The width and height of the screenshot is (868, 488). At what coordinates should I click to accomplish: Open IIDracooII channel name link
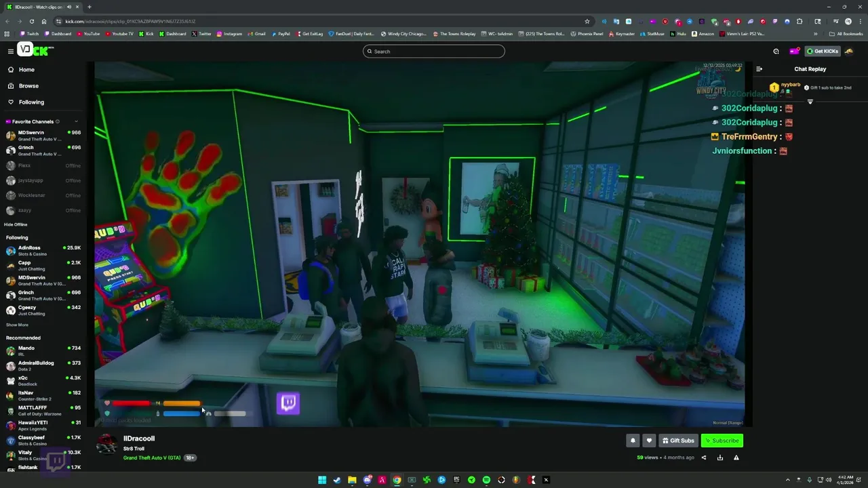tap(139, 439)
